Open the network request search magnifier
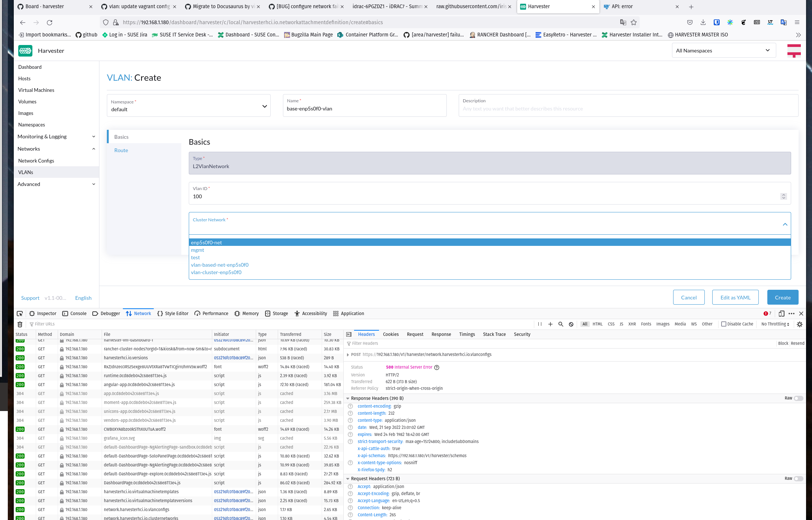The image size is (812, 520). pos(561,324)
